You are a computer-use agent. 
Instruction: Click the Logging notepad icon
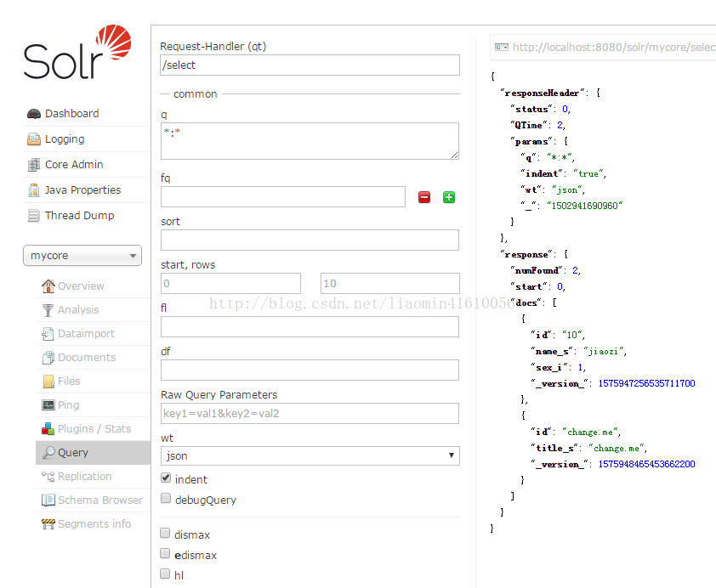(x=34, y=139)
